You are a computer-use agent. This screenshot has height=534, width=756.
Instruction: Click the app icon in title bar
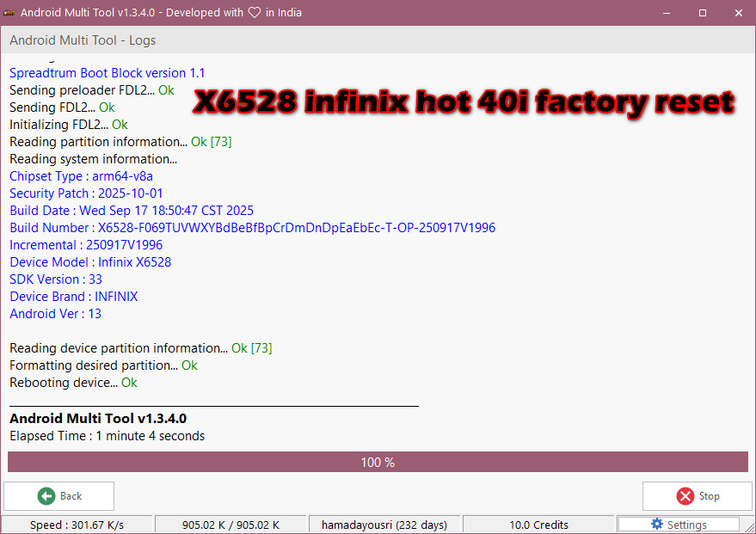[x=9, y=13]
